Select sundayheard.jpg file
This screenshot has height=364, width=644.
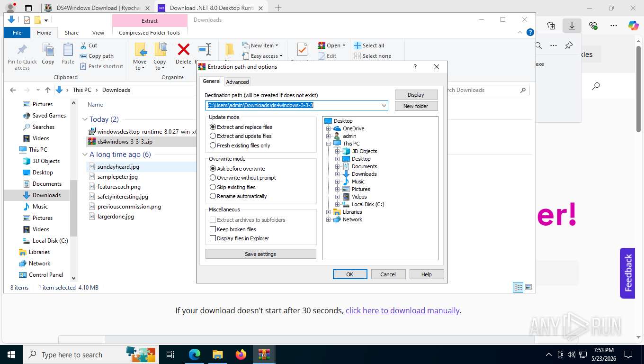pos(118,167)
